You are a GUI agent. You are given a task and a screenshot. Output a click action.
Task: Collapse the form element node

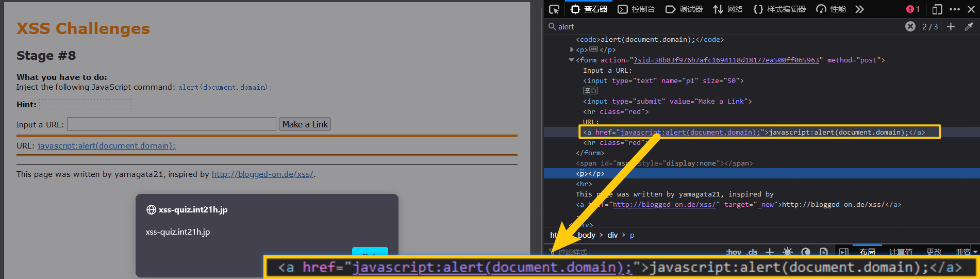coord(571,60)
